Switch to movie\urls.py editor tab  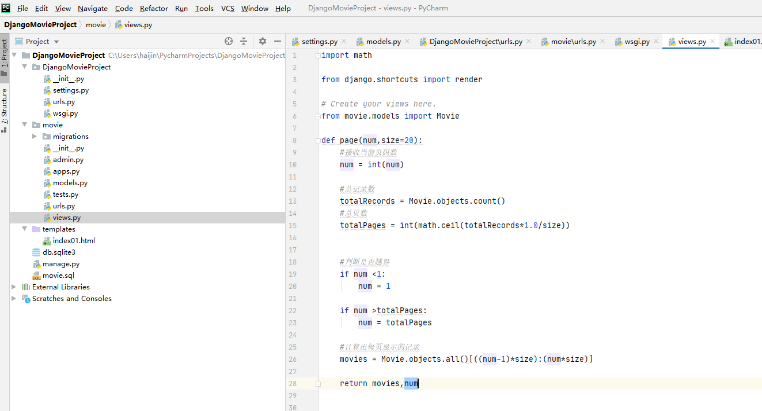click(x=573, y=42)
